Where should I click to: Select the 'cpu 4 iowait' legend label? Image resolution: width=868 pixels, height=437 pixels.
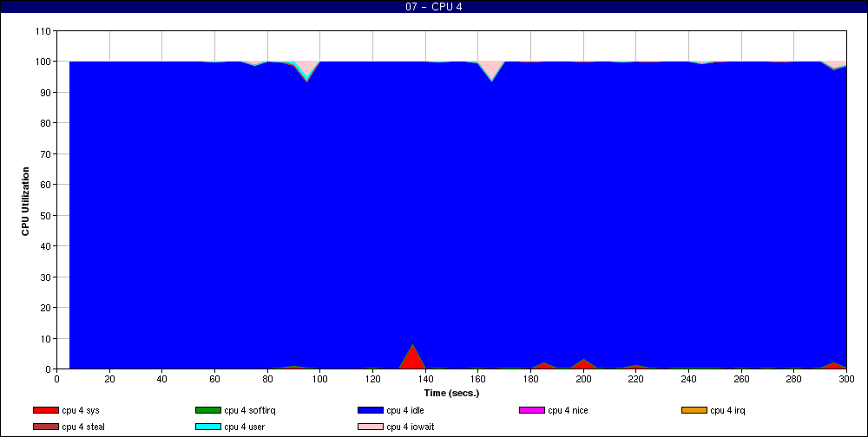411,427
